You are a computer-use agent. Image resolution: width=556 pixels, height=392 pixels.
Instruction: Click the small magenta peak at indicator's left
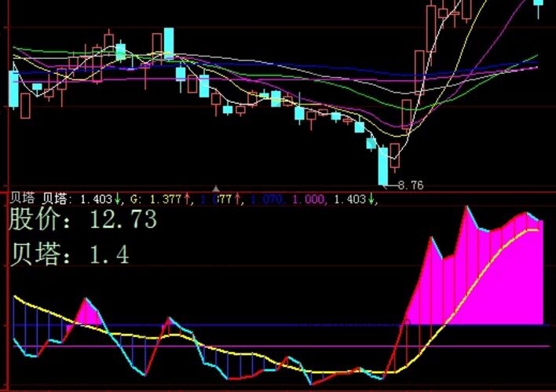tap(87, 314)
